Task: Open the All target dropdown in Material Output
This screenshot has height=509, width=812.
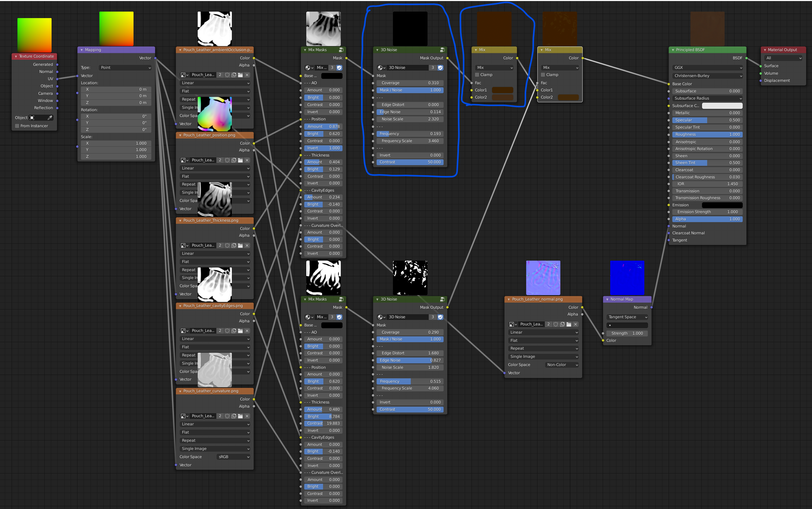Action: [783, 58]
